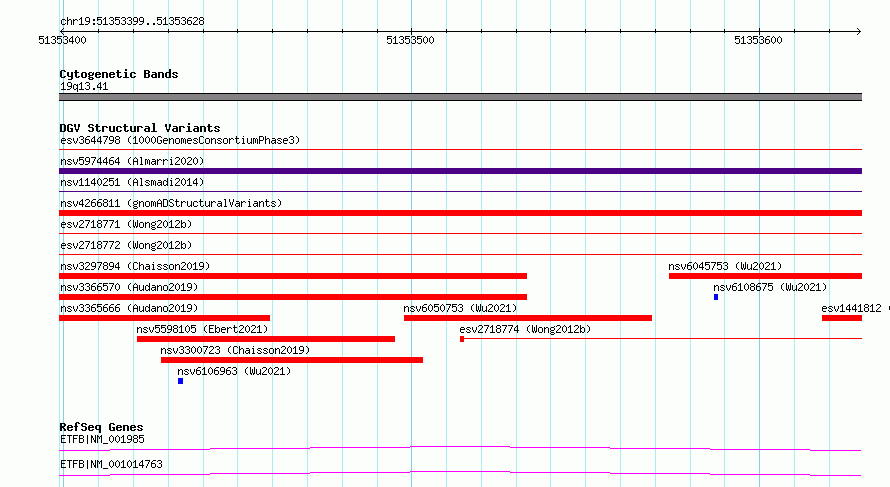Viewport: 890px width, 487px height.
Task: Click the nsv3366570 (Audano2019) label
Action: tap(129, 287)
